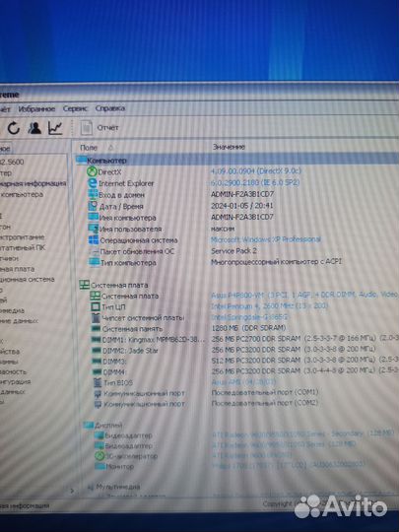This screenshot has width=399, height=532.
Task: Click the Тип компьютера row icon
Action: [94, 262]
